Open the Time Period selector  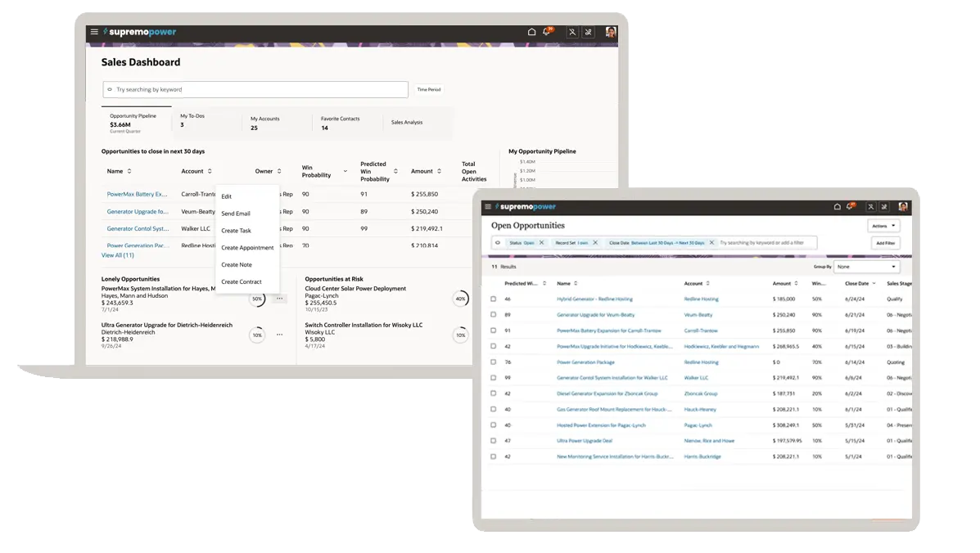tap(429, 90)
